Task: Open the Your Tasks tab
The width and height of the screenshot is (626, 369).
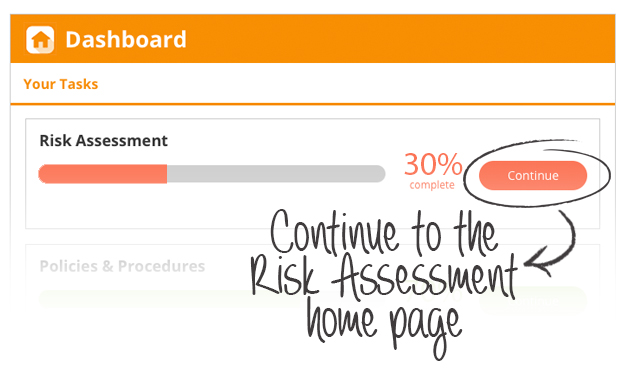Action: coord(61,84)
